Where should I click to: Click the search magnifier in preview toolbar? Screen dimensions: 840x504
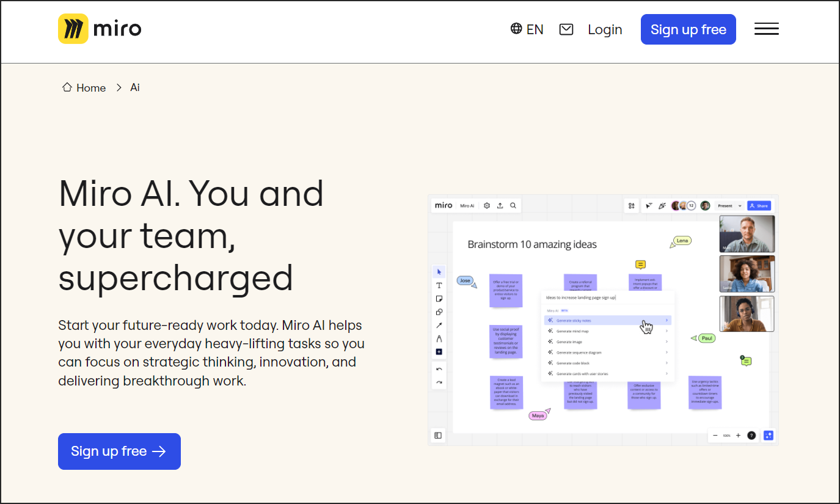[513, 206]
